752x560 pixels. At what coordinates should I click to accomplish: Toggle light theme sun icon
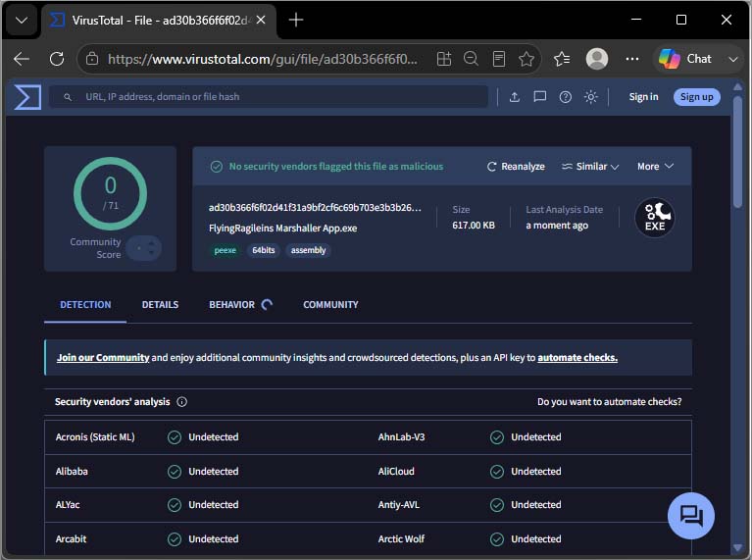coord(591,97)
